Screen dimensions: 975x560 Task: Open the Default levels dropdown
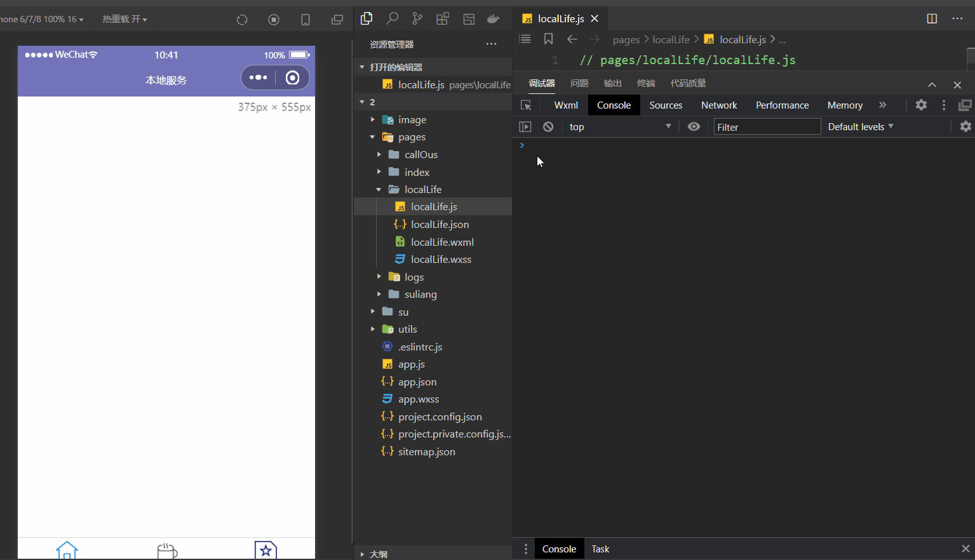(861, 127)
